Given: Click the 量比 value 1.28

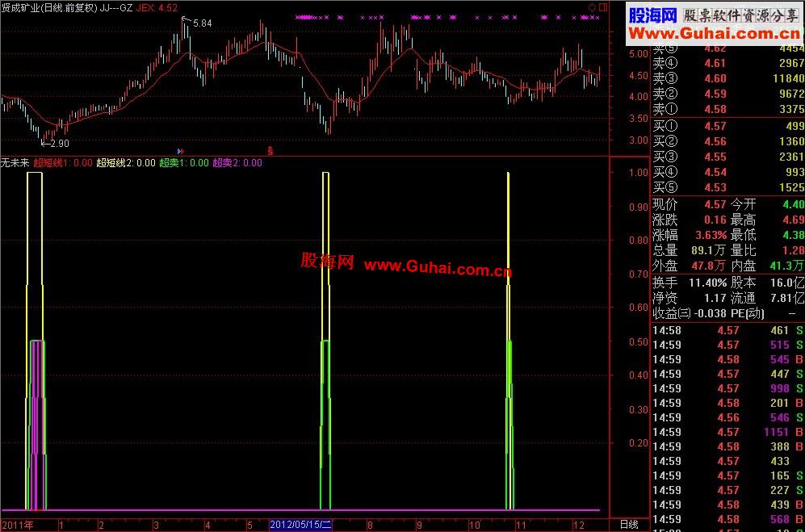Looking at the screenshot, I should click(x=793, y=251).
